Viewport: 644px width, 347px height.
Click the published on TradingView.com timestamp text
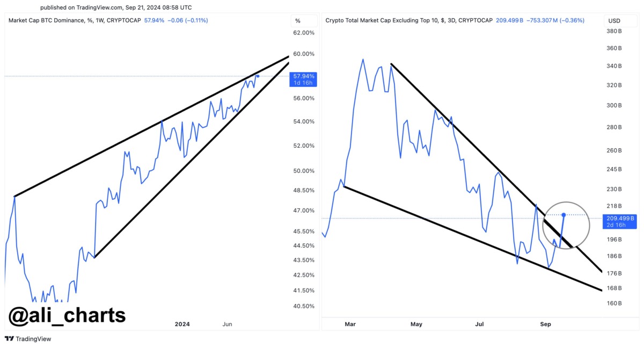(116, 8)
